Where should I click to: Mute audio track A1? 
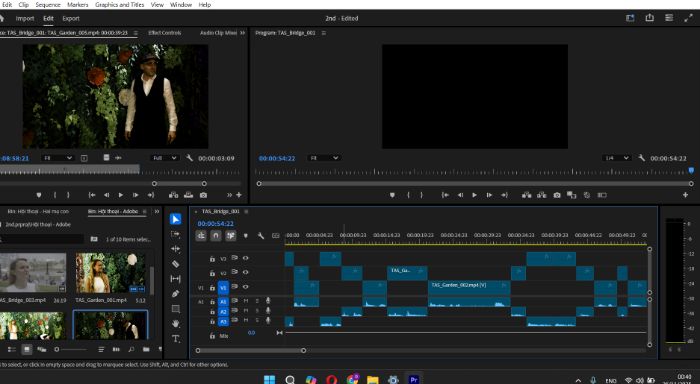246,301
